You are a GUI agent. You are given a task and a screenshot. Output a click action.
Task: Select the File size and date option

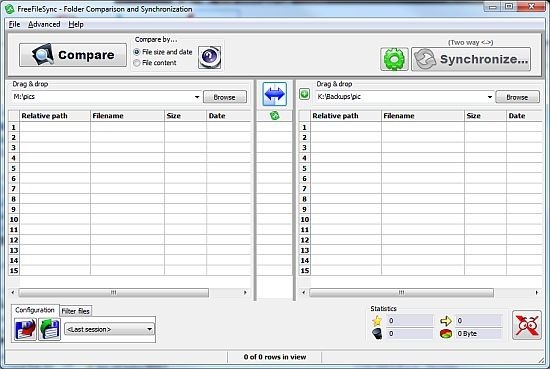(x=163, y=52)
